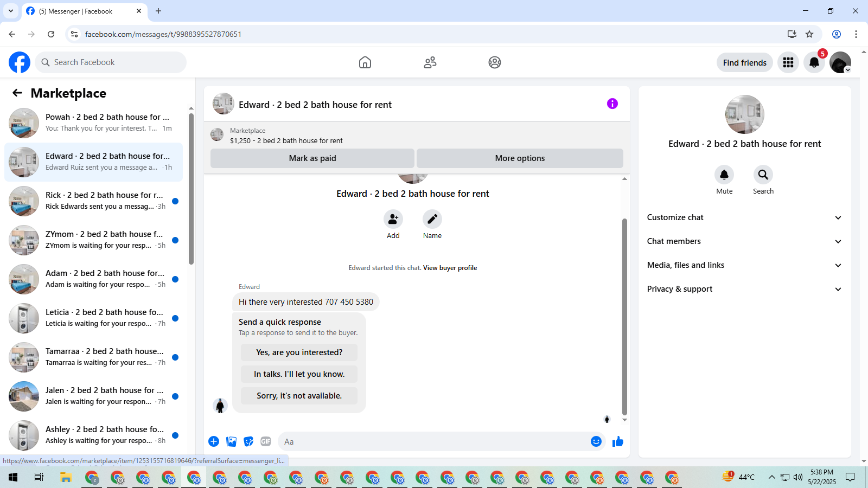868x488 pixels.
Task: Click the browser address bar URL
Action: (163, 34)
